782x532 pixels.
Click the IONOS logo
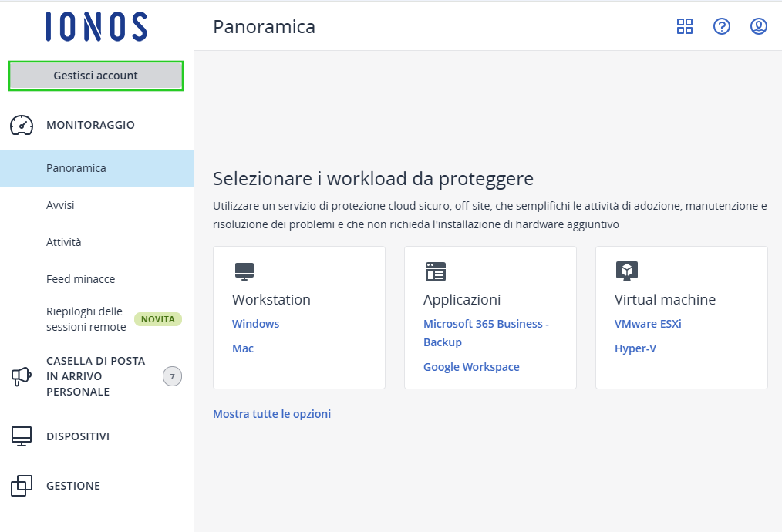(x=96, y=26)
